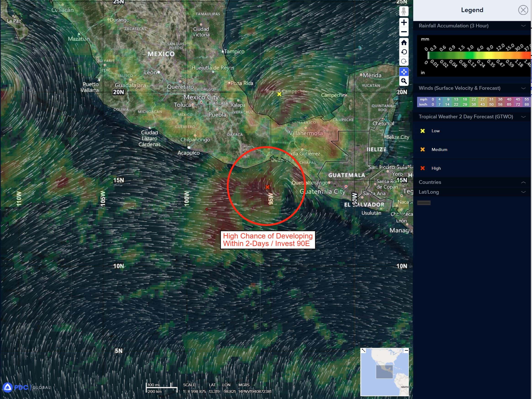The image size is (532, 399).
Task: Click the overview map's diagonal arrow
Action: pos(363,351)
